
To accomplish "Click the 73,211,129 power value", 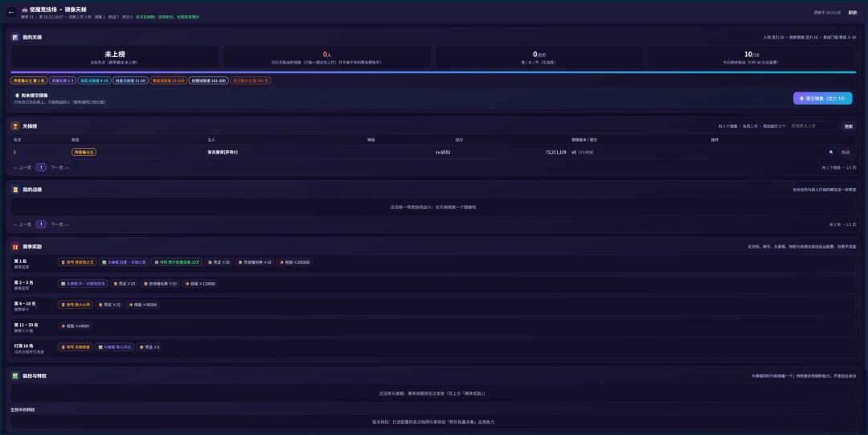I will pos(556,152).
